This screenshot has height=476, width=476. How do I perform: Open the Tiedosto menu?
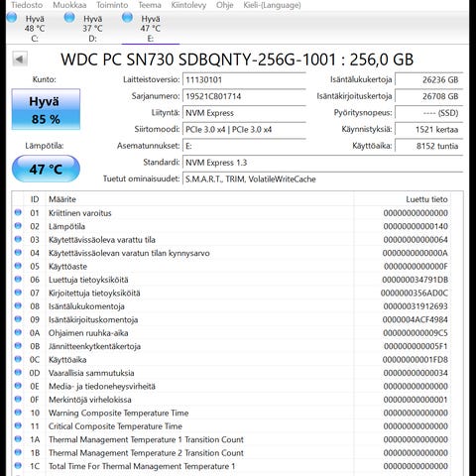pyautogui.click(x=27, y=5)
